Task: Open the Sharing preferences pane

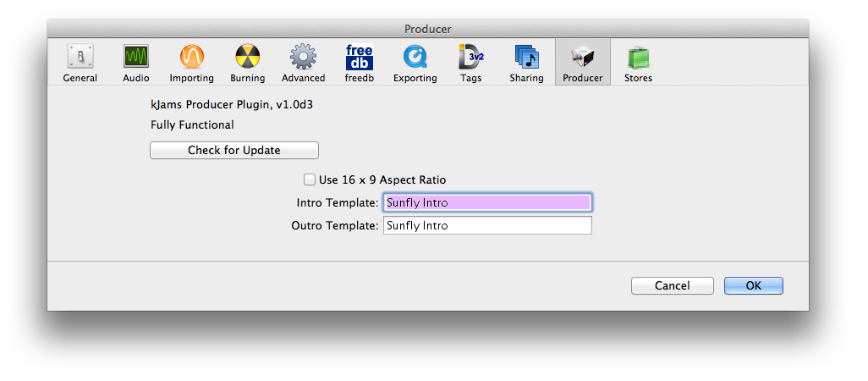Action: [526, 63]
